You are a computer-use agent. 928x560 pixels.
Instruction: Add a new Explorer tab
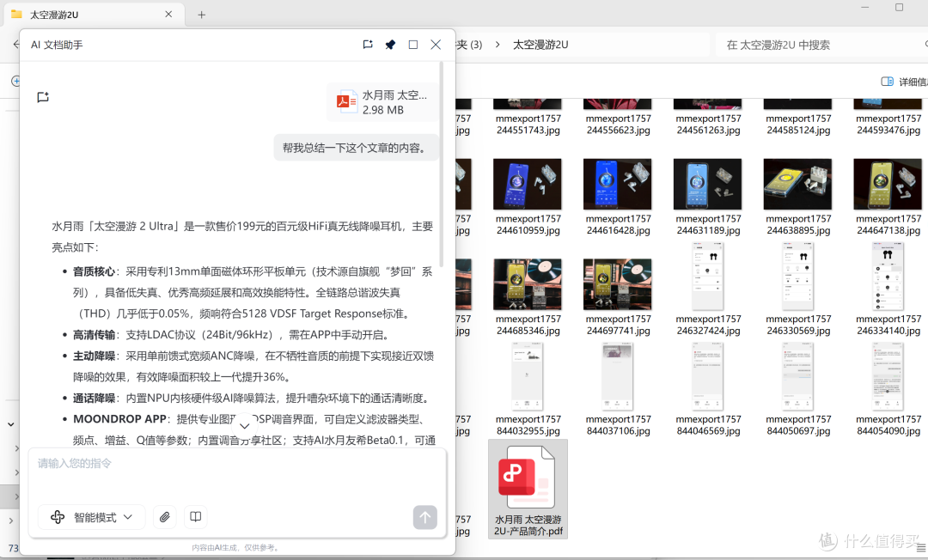click(x=201, y=15)
